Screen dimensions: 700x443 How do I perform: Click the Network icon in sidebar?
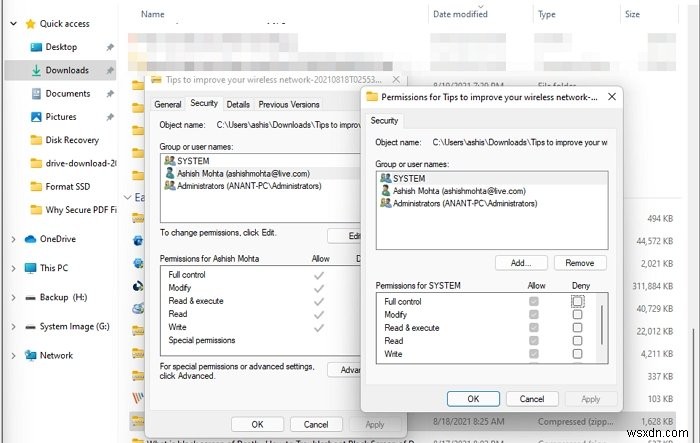[30, 355]
